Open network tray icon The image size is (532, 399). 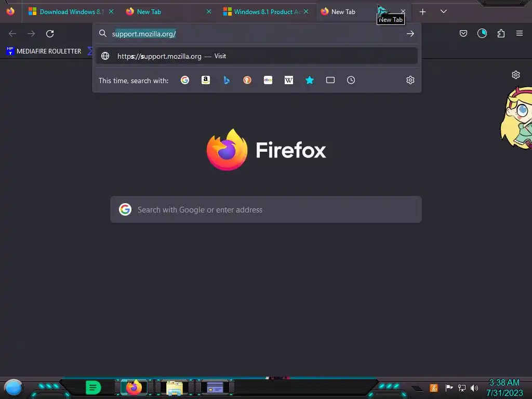pyautogui.click(x=462, y=388)
